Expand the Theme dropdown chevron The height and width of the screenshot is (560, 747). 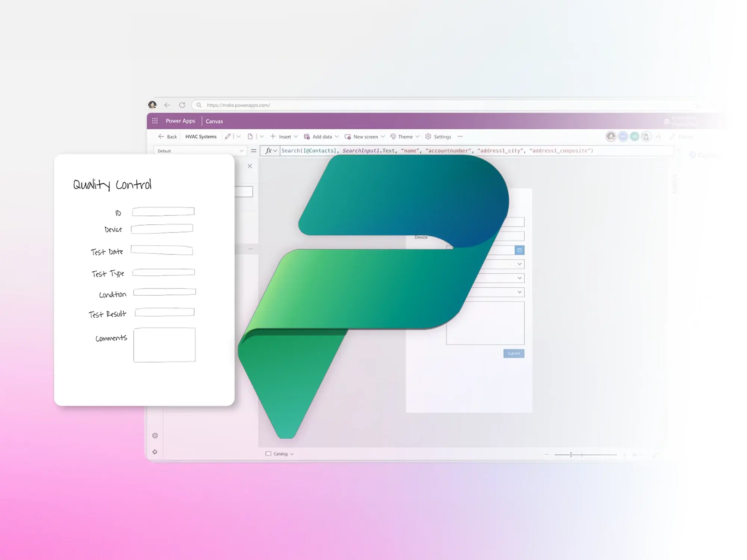click(417, 137)
